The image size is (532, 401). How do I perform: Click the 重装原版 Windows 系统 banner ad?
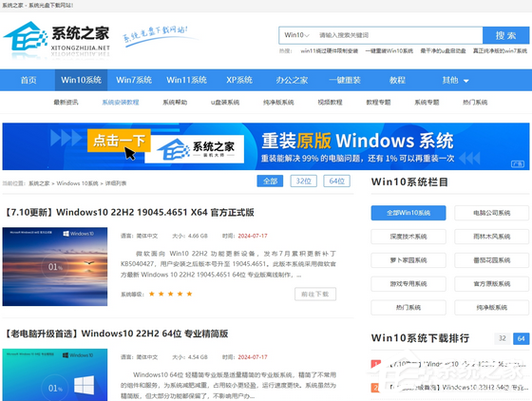tap(266, 146)
